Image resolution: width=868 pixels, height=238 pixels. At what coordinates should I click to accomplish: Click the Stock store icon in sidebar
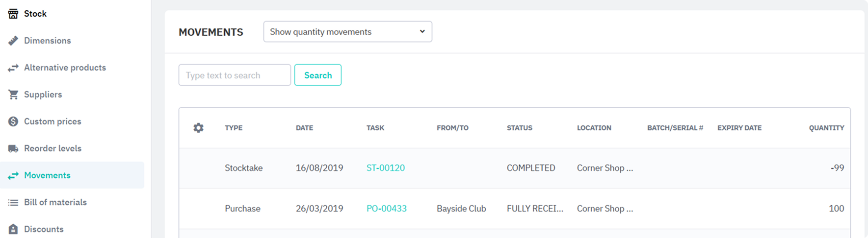13,14
